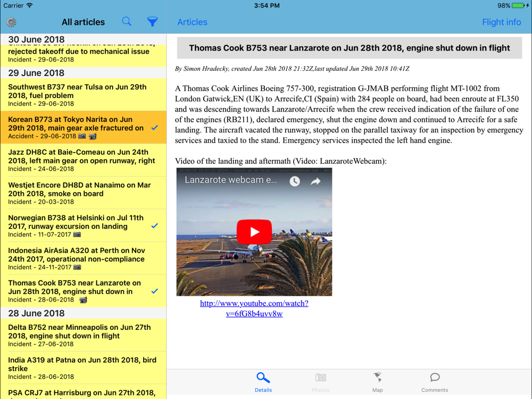Open Delta B752 near Minneapolis article
This screenshot has height=399, width=532.
(83, 335)
